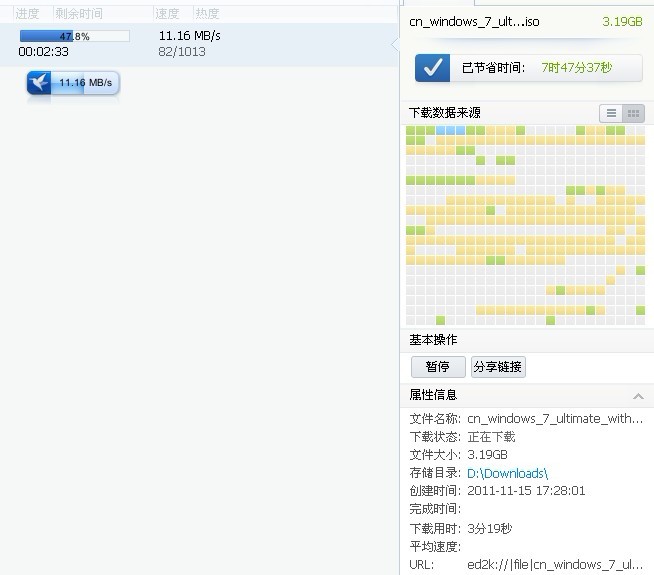Select the 82/1013 source count text
The height and width of the screenshot is (575, 654).
182,52
